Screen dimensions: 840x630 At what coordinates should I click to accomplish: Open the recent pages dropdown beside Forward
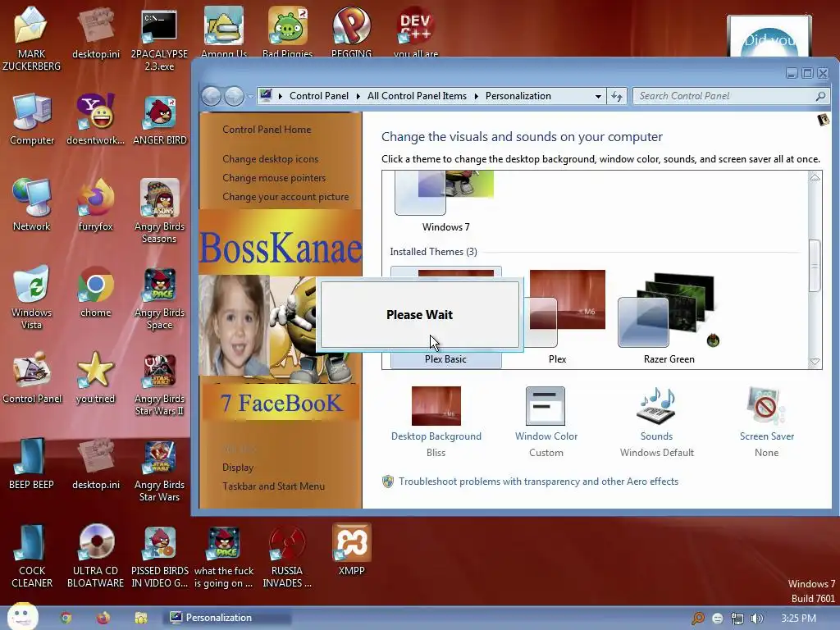click(x=250, y=97)
